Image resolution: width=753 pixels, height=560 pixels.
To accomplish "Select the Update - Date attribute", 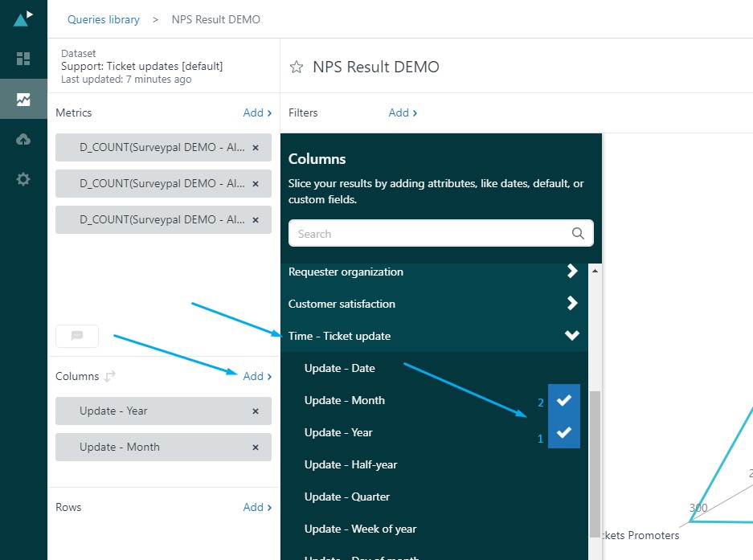I will pyautogui.click(x=339, y=368).
